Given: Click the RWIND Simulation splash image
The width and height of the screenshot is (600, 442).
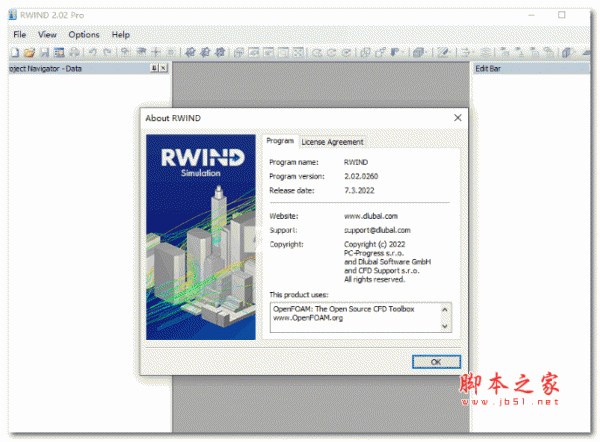Looking at the screenshot, I should coord(201,237).
